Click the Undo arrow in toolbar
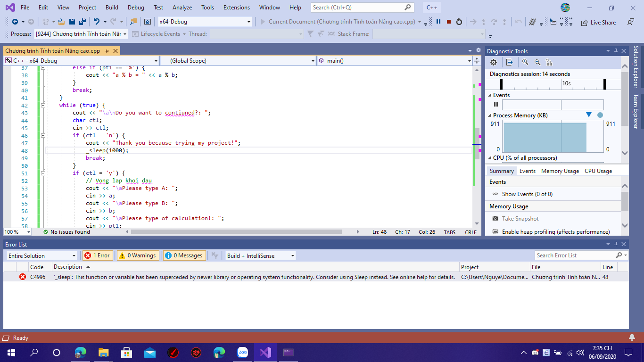The height and width of the screenshot is (362, 644). pyautogui.click(x=97, y=22)
